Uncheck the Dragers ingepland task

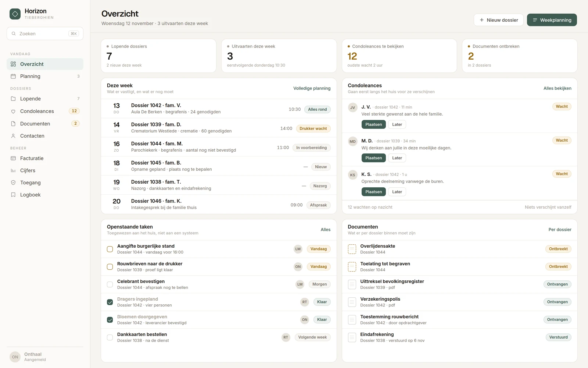coord(110,302)
